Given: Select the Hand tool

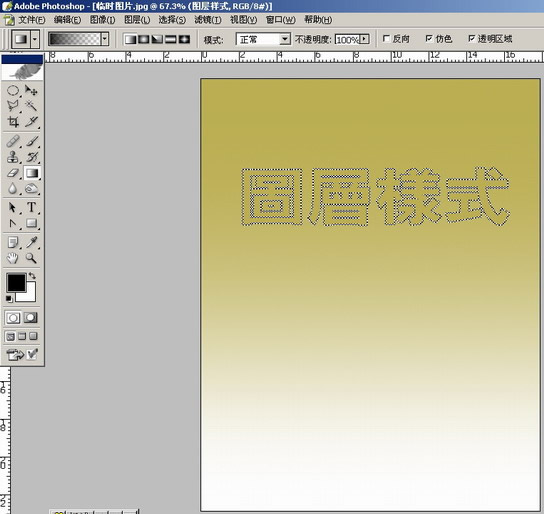Looking at the screenshot, I should (13, 258).
